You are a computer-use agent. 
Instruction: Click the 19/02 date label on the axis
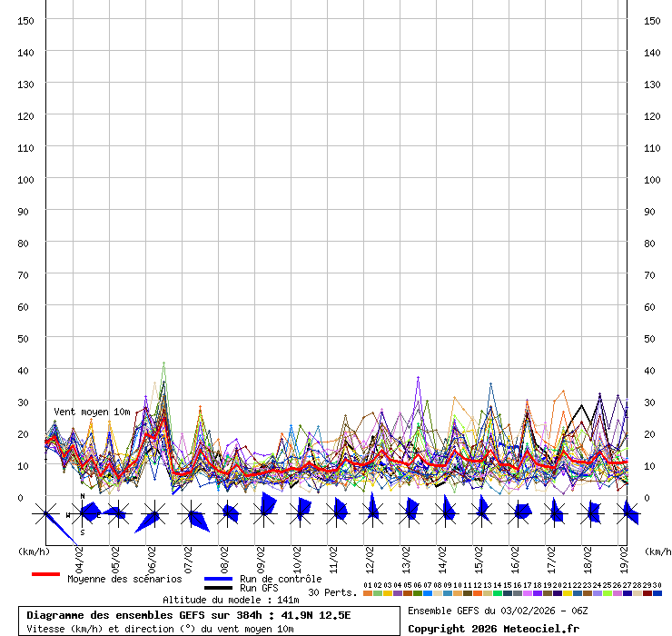624,556
